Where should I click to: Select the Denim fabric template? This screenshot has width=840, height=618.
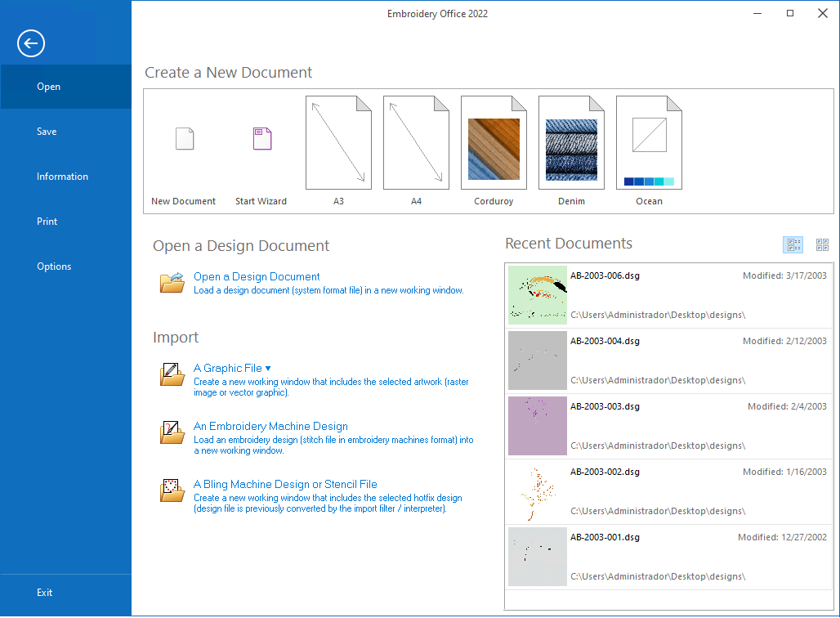571,143
